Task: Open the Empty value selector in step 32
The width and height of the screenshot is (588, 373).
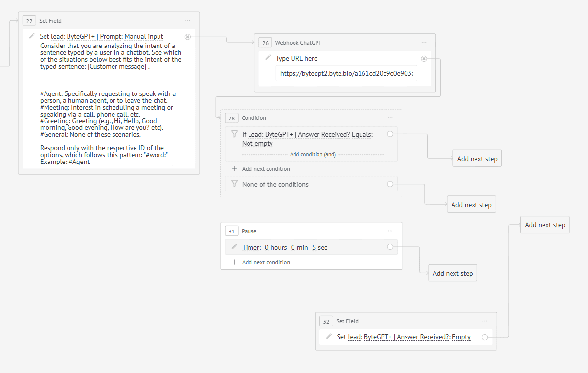Action: [461, 337]
